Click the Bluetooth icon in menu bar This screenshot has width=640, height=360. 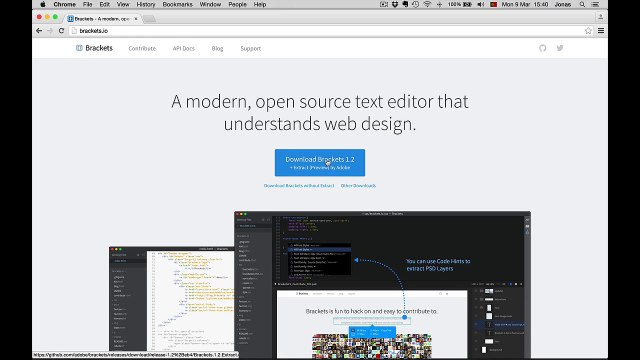[x=439, y=4]
